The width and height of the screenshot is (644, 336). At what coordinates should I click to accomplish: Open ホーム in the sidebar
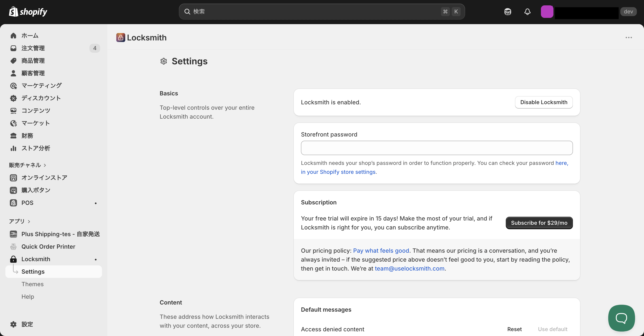point(30,36)
